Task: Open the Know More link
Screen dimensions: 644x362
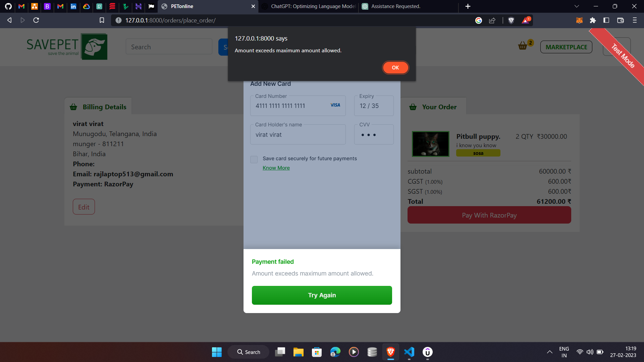Action: (276, 168)
